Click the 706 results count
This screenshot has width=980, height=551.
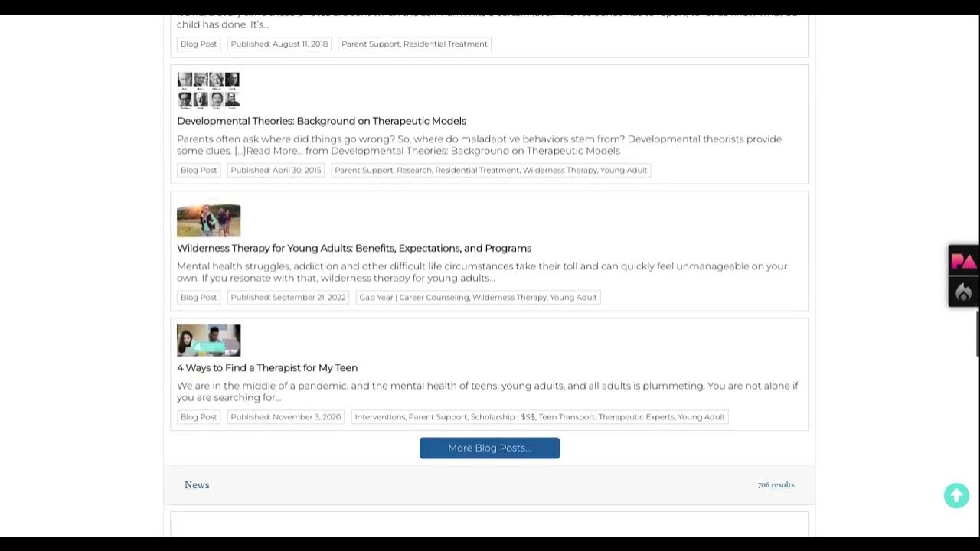point(776,484)
